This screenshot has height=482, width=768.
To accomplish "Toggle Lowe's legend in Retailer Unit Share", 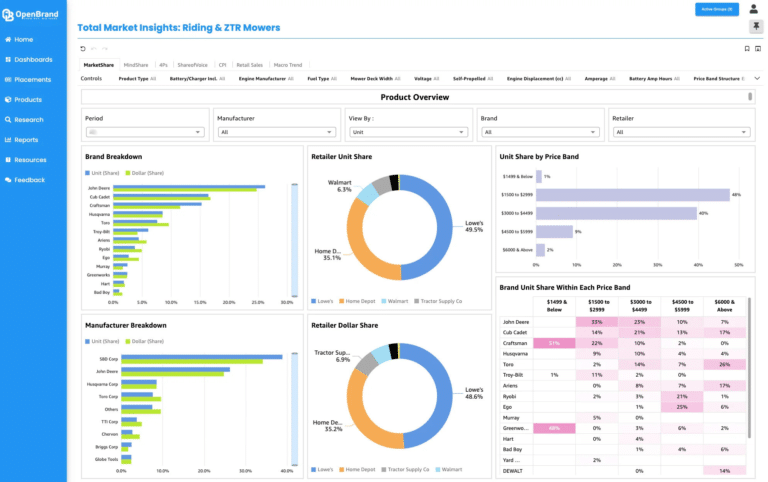I will pos(322,301).
